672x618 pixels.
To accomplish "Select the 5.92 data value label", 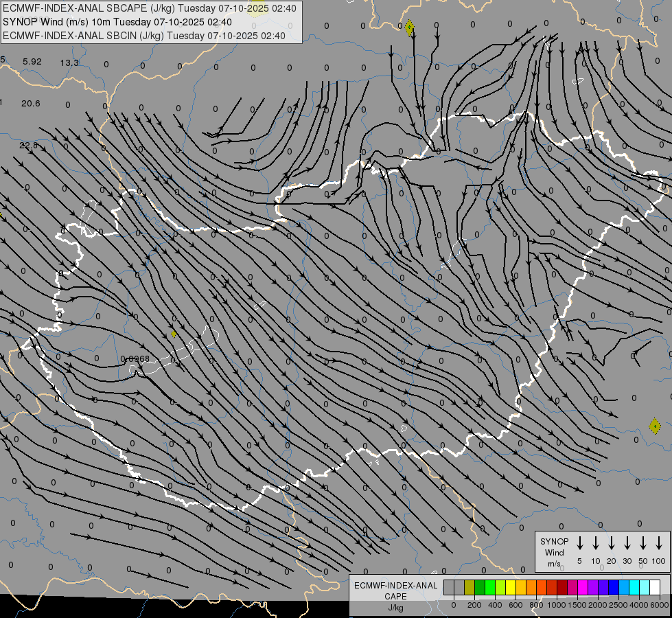I will tap(32, 62).
